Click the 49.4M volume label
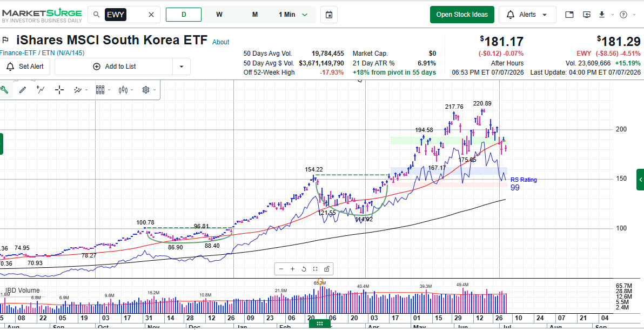 tap(462, 285)
